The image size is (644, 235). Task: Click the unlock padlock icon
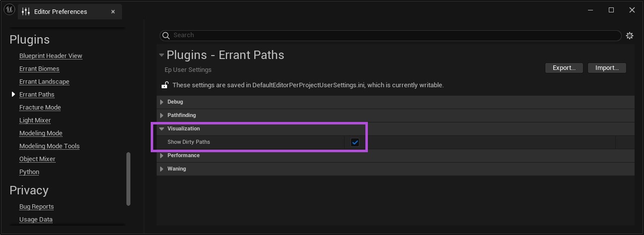(165, 85)
